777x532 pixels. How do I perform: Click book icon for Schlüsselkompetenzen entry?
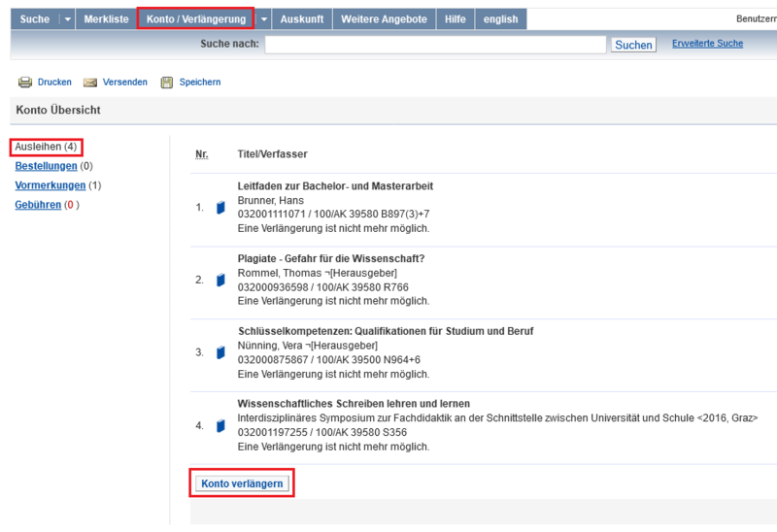coord(220,352)
